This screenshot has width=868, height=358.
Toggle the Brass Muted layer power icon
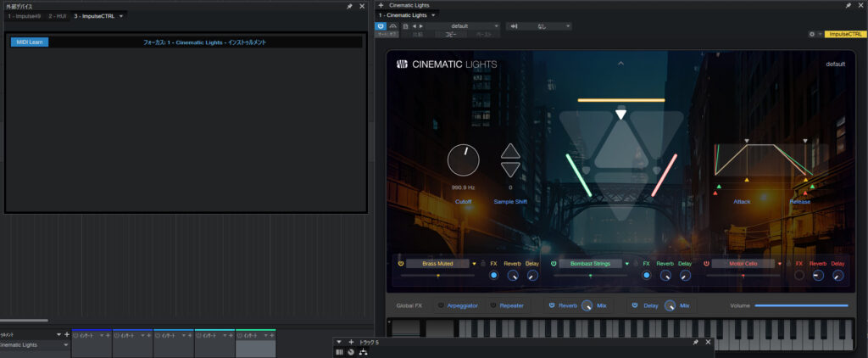pos(400,264)
